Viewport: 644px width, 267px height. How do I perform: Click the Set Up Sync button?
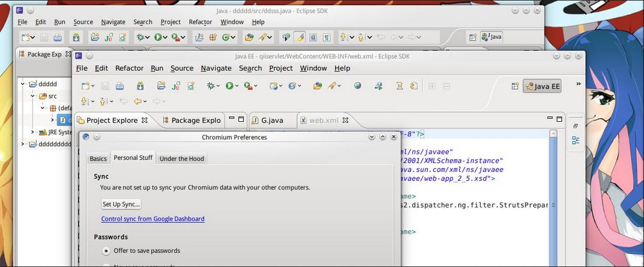pos(121,204)
